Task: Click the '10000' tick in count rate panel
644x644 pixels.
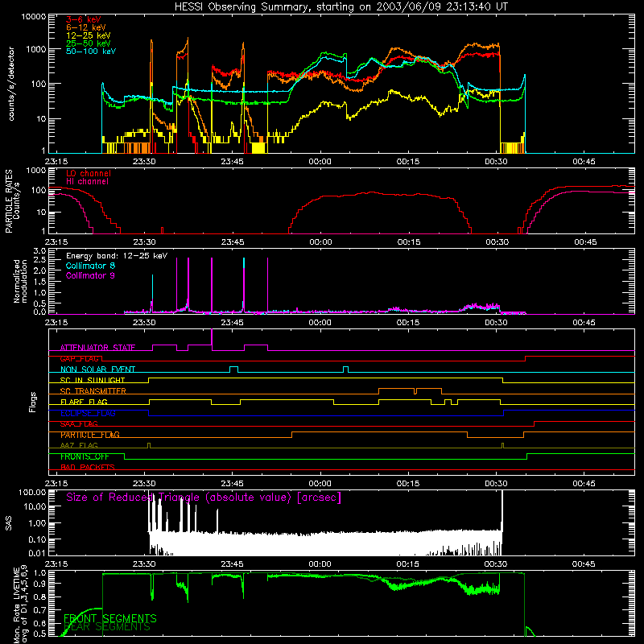Action: click(33, 17)
